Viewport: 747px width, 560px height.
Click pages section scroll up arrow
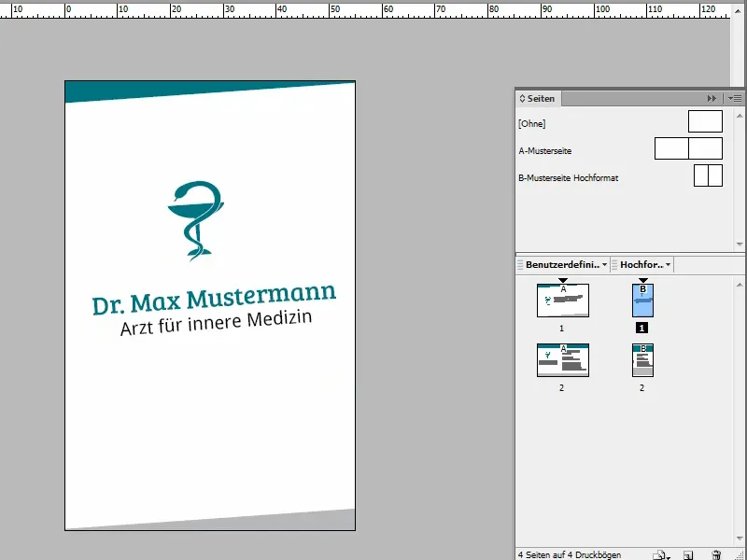[x=740, y=285]
